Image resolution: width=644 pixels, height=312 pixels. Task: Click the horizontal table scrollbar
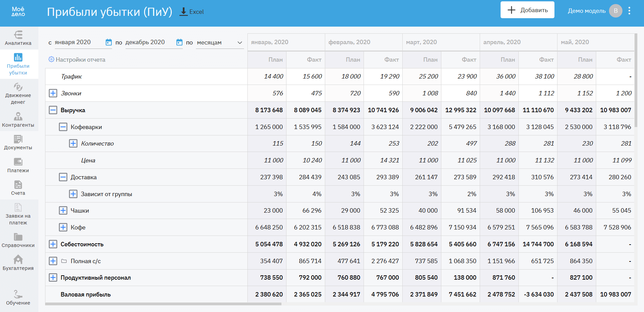pos(163,304)
